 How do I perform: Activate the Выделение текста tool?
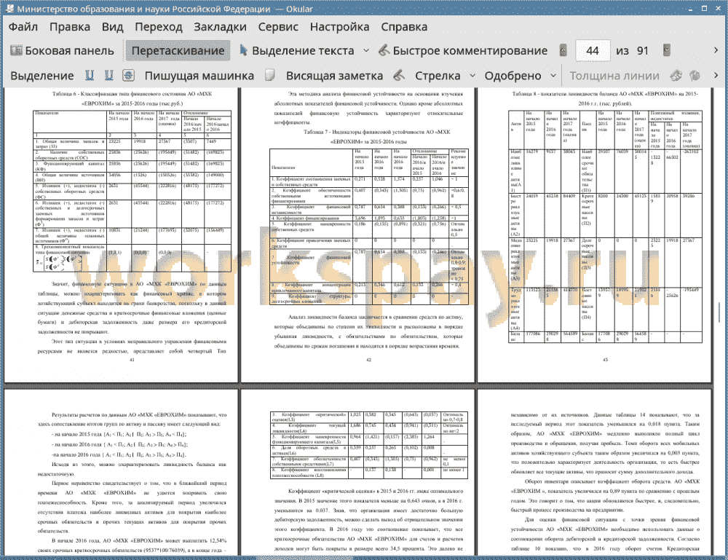pos(297,51)
